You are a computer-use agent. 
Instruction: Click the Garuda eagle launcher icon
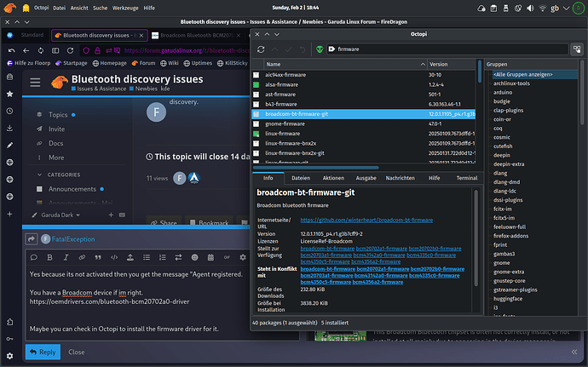coord(10,8)
